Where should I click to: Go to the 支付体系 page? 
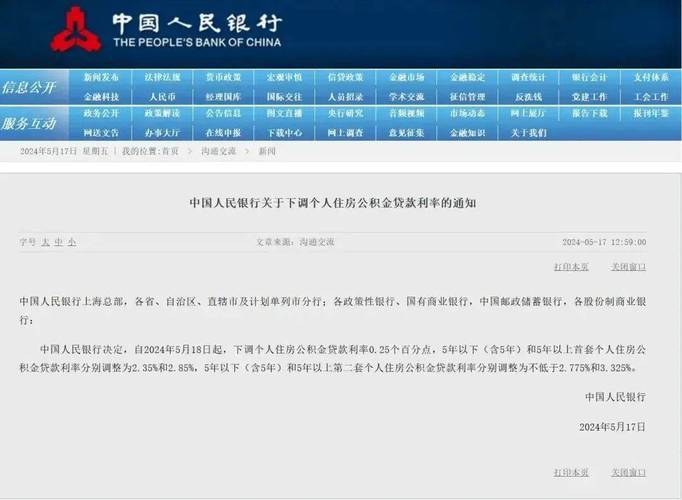[651, 77]
